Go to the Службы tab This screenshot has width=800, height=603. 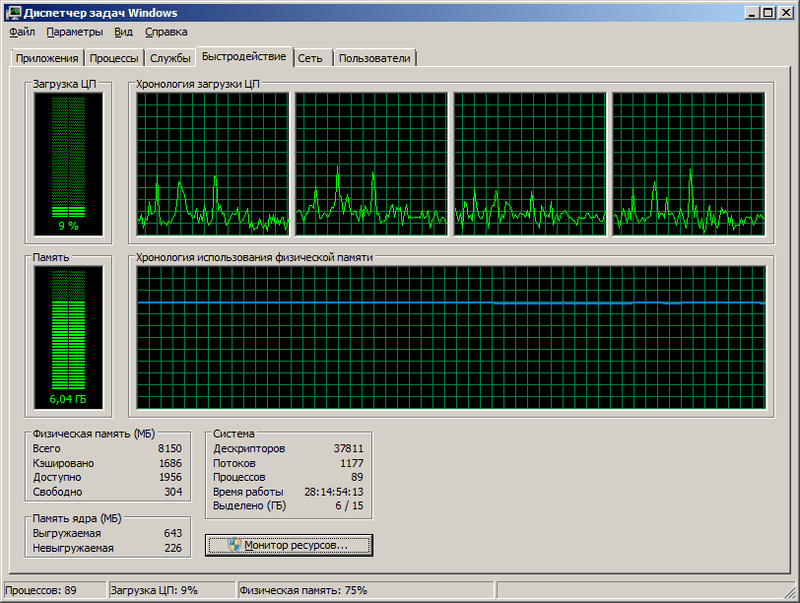click(x=170, y=58)
